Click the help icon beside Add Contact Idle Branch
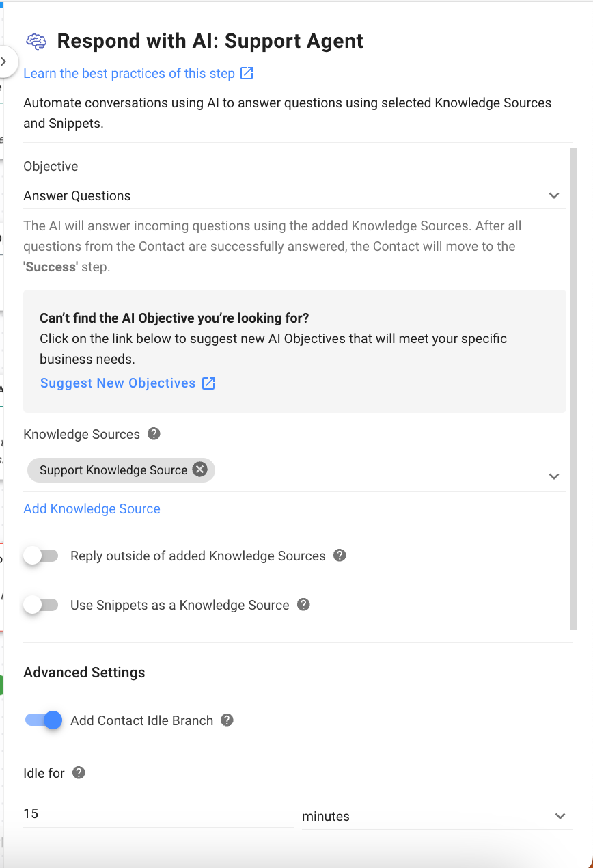The width and height of the screenshot is (593, 868). [226, 720]
